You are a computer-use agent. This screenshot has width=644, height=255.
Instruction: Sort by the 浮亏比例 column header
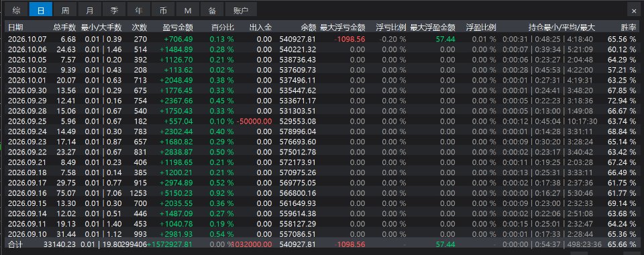[x=391, y=28]
